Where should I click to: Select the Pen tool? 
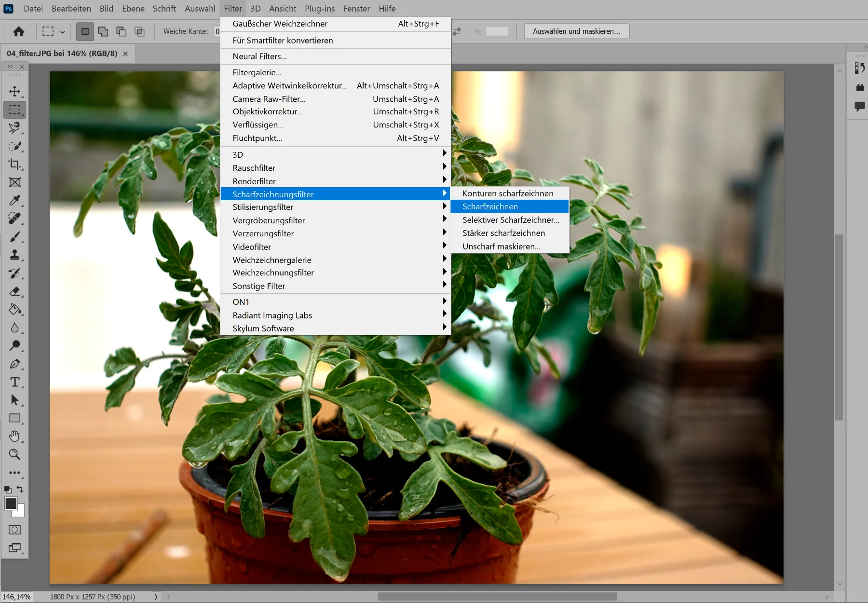point(15,364)
